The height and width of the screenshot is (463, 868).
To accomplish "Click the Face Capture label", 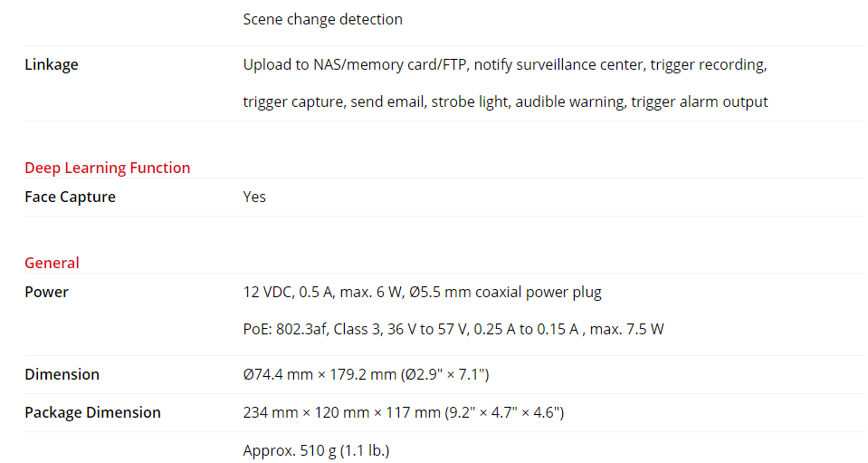I will pyautogui.click(x=71, y=197).
